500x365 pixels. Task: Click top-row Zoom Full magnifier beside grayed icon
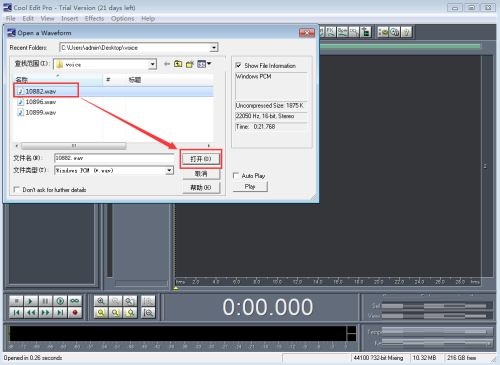click(130, 301)
